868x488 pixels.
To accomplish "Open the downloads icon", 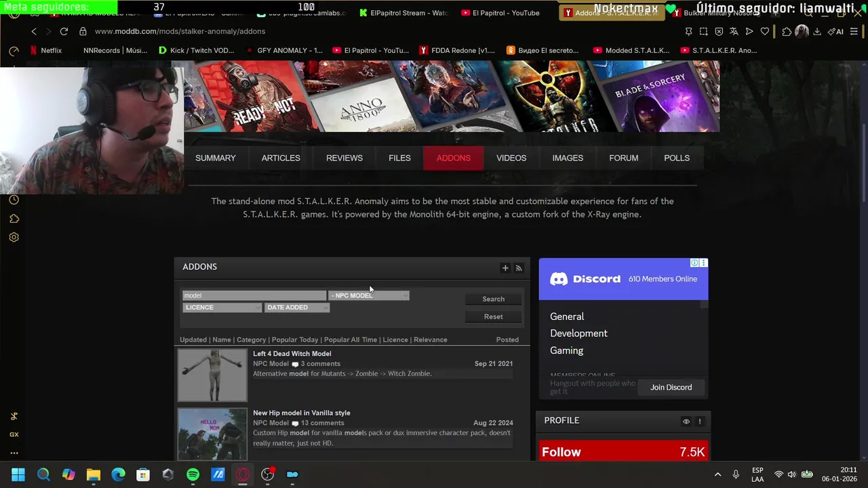I will 817,31.
